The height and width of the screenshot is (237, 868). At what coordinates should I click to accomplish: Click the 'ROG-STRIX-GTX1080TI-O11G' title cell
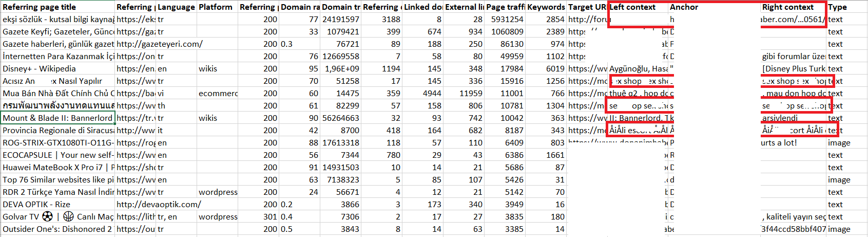coord(57,142)
